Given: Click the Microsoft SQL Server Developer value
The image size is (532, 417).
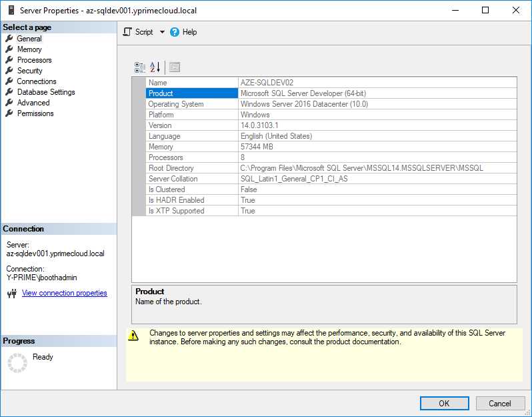Looking at the screenshot, I should coord(303,93).
